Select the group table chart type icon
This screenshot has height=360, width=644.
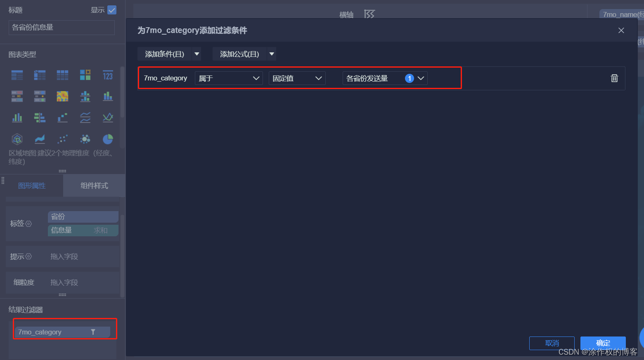17,75
